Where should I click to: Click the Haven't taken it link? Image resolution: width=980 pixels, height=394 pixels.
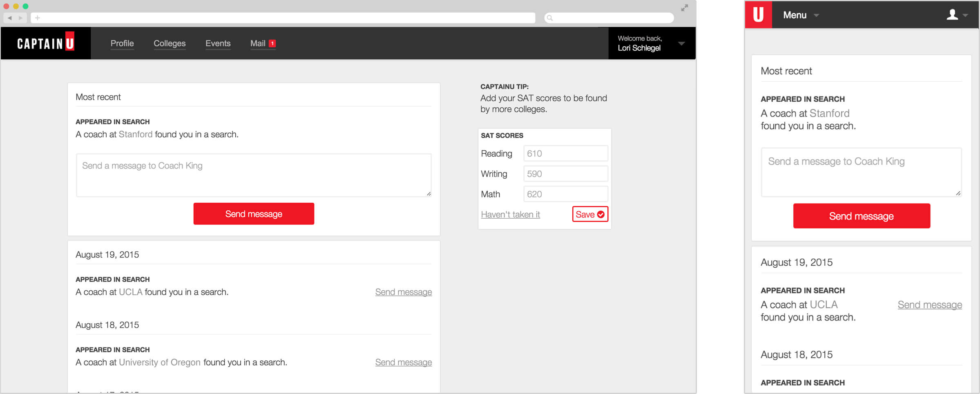pyautogui.click(x=510, y=215)
